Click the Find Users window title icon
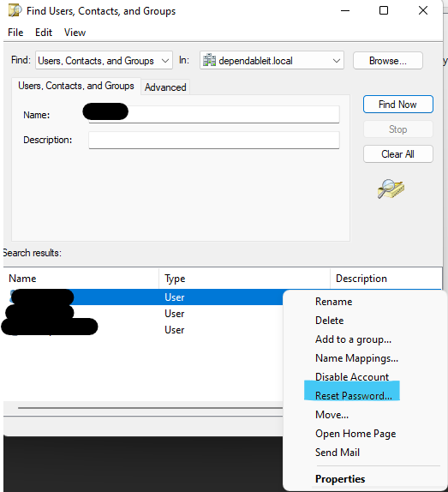This screenshot has width=448, height=492. point(15,10)
